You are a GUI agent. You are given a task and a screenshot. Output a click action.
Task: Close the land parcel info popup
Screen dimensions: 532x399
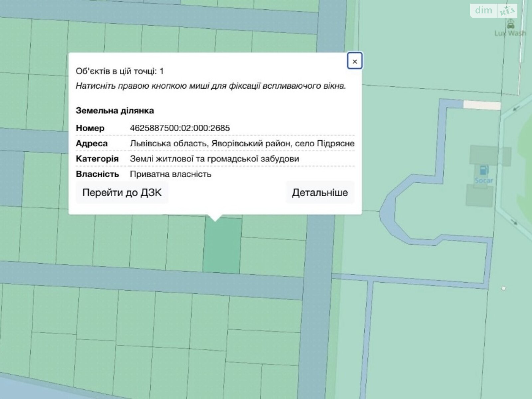354,61
